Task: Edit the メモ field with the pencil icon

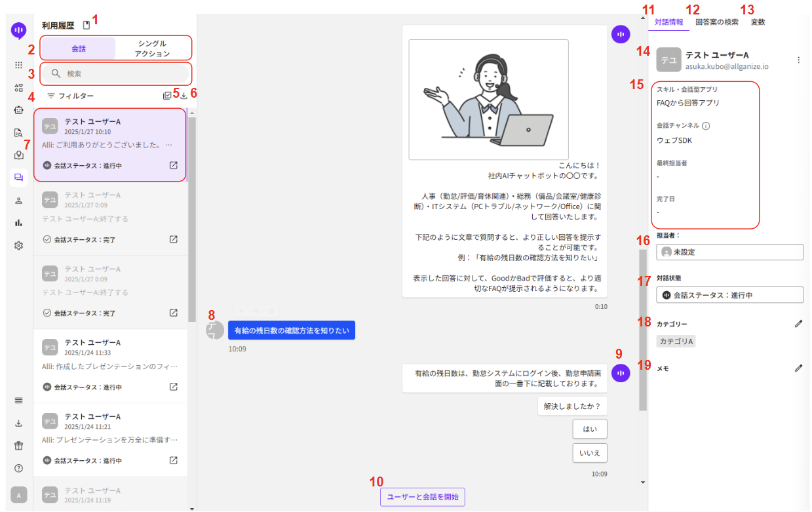Action: pyautogui.click(x=798, y=368)
